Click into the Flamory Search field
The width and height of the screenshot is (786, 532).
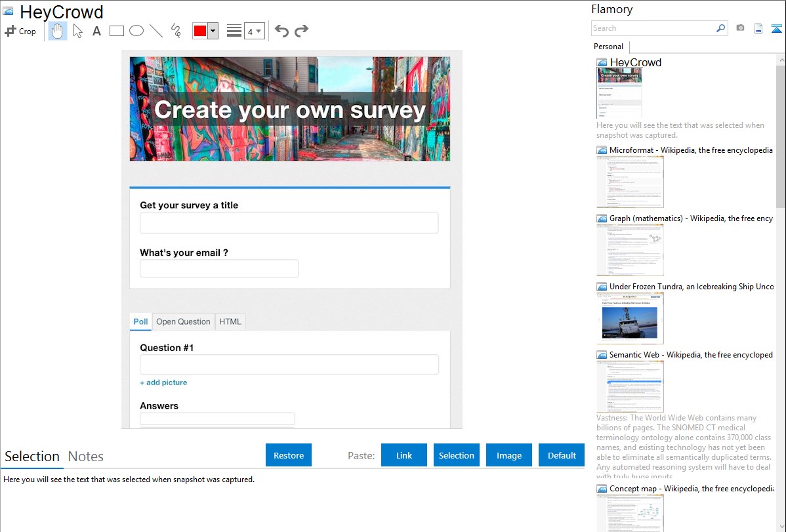(x=653, y=28)
